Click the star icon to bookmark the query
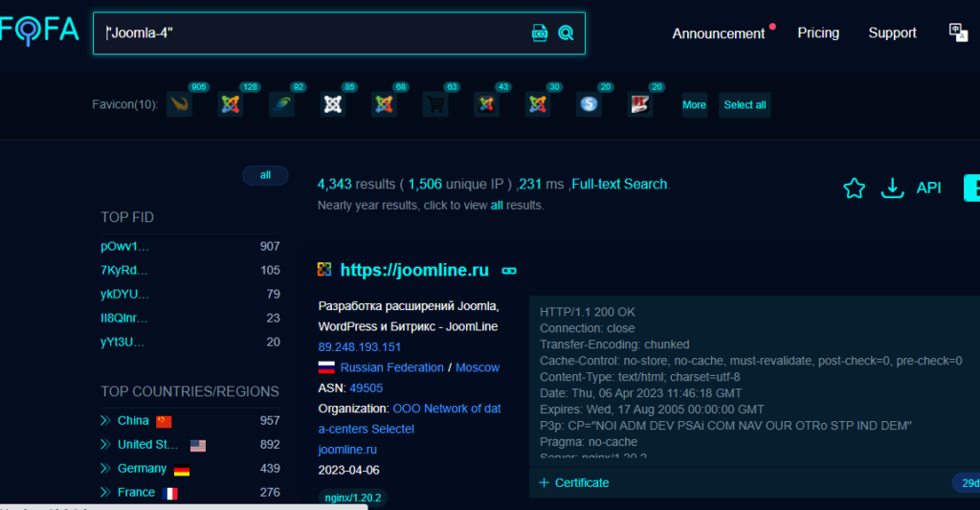This screenshot has width=980, height=510. pos(854,188)
